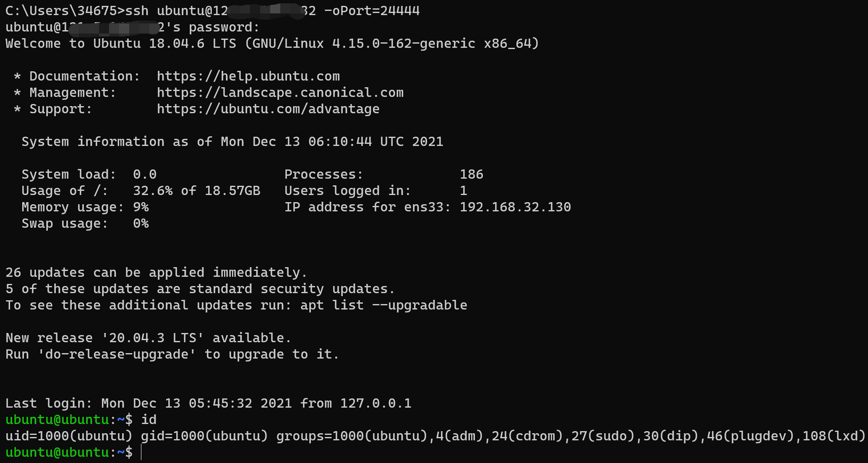
Task: Click the Welcome to Ubuntu 18.04.6 line
Action: click(272, 44)
